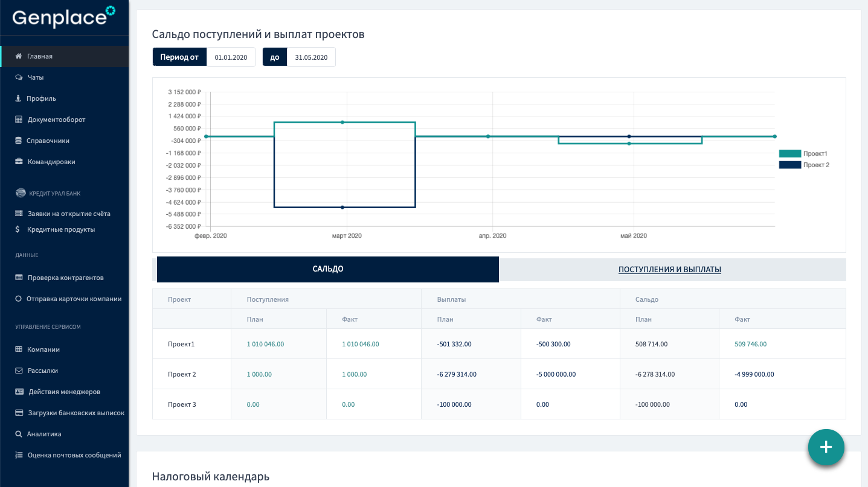Click the circle icon beside Отправка карточки компании
The height and width of the screenshot is (487, 868).
point(19,299)
